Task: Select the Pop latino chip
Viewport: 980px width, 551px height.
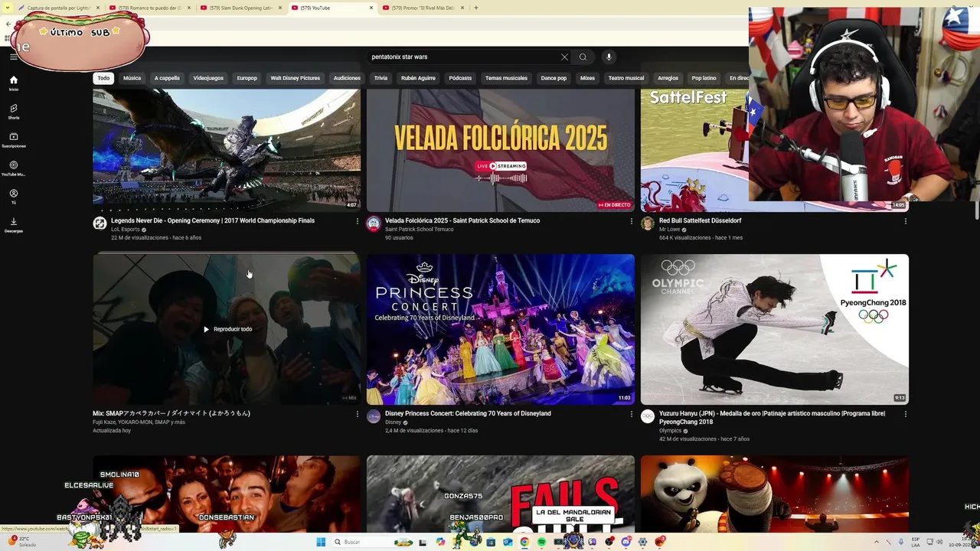Action: 704,78
